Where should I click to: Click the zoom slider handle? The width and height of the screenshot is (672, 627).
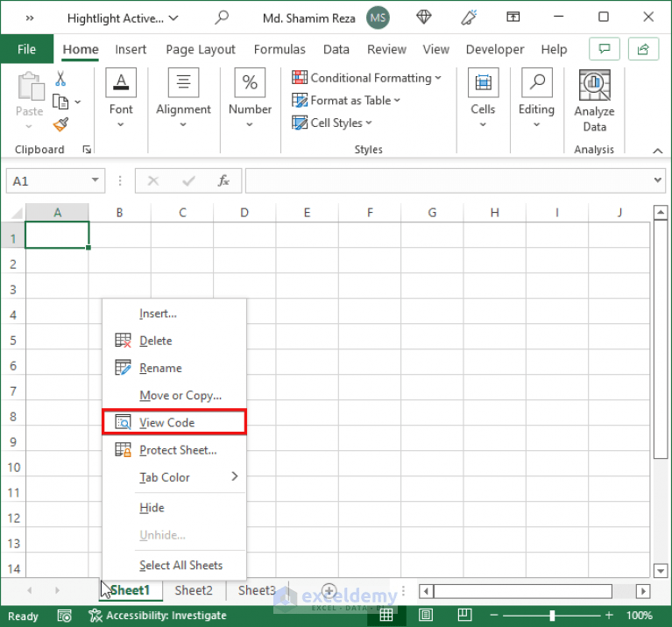click(552, 616)
